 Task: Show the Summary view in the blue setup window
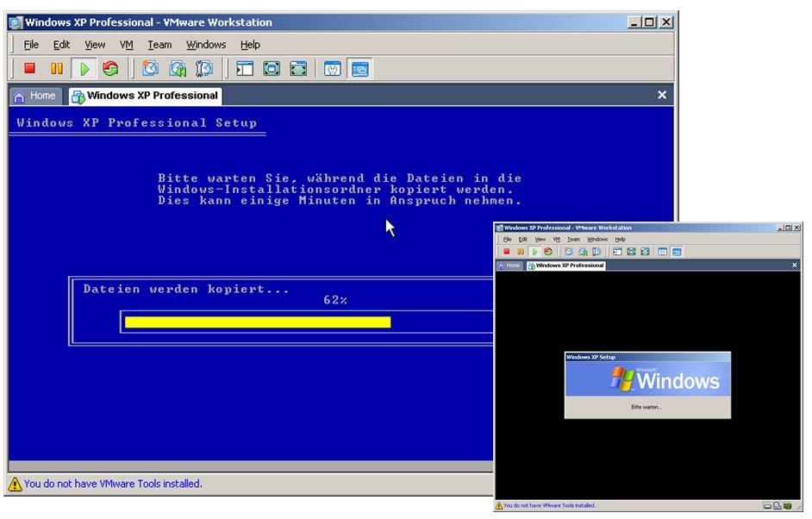point(333,68)
